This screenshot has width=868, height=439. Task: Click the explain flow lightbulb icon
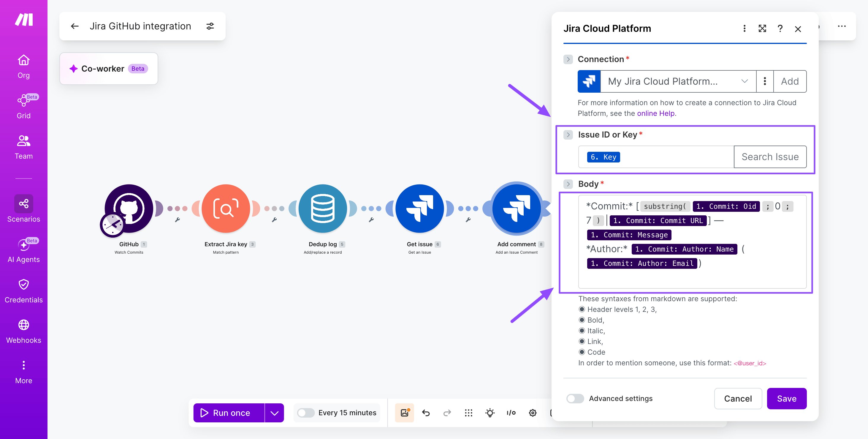pyautogui.click(x=490, y=413)
